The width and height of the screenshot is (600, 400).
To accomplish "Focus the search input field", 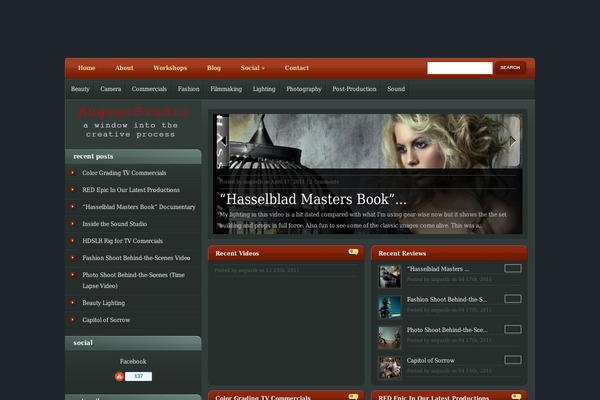I will pyautogui.click(x=460, y=68).
